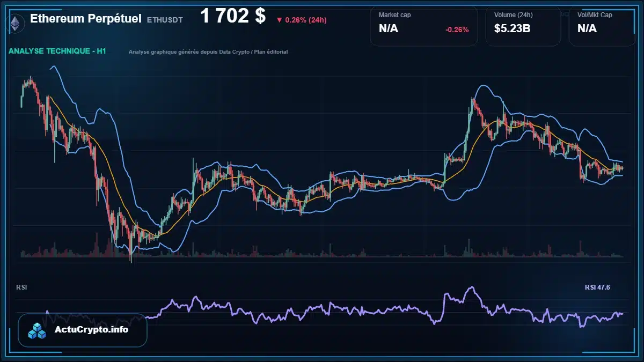Select the Ethereum Perpétuel title
This screenshot has width=644, height=362.
pos(86,19)
